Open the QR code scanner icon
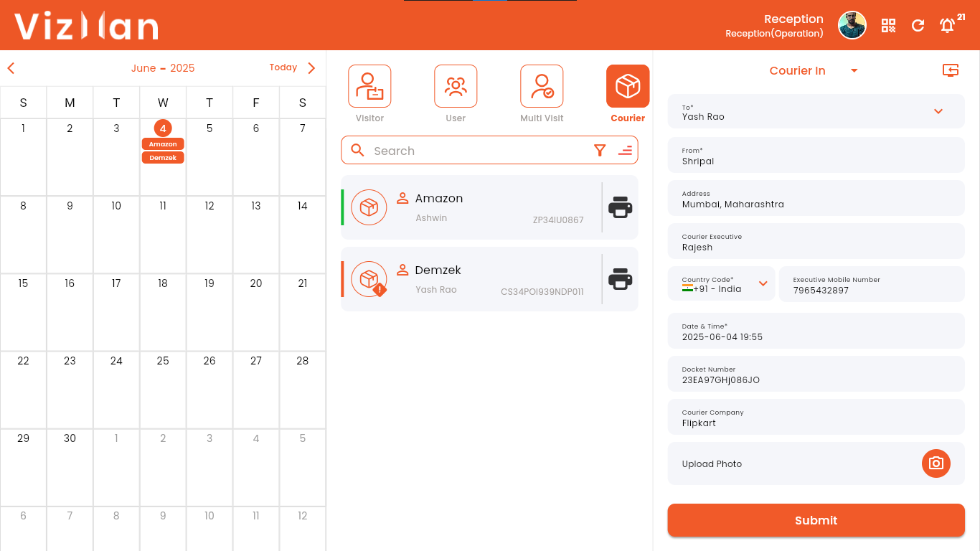This screenshot has height=551, width=980. [888, 26]
